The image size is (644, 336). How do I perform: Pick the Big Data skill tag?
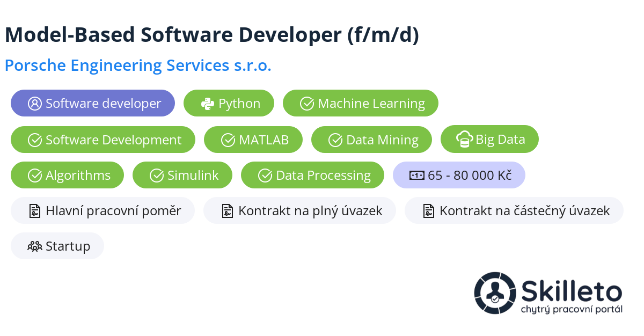[x=489, y=139]
